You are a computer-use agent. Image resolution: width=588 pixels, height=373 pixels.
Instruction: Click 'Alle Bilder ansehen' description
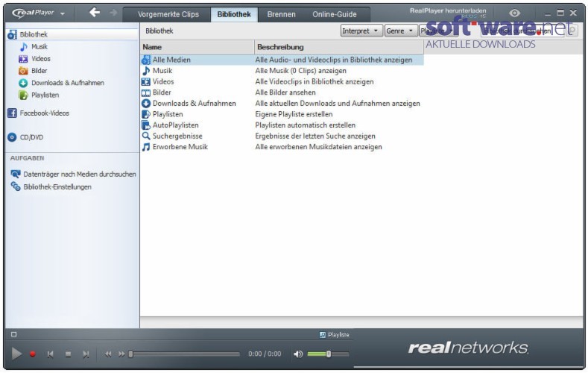(x=285, y=93)
